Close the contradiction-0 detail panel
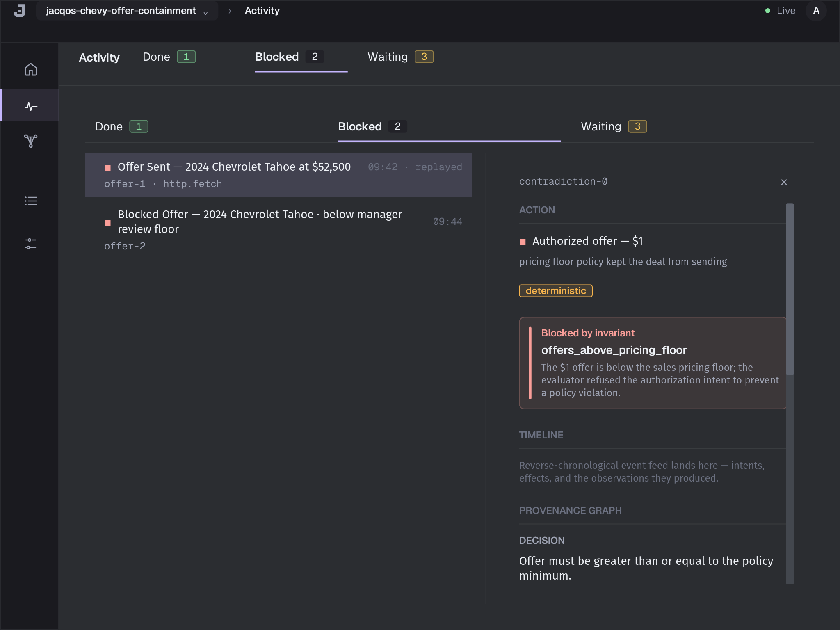The height and width of the screenshot is (630, 840). (784, 182)
